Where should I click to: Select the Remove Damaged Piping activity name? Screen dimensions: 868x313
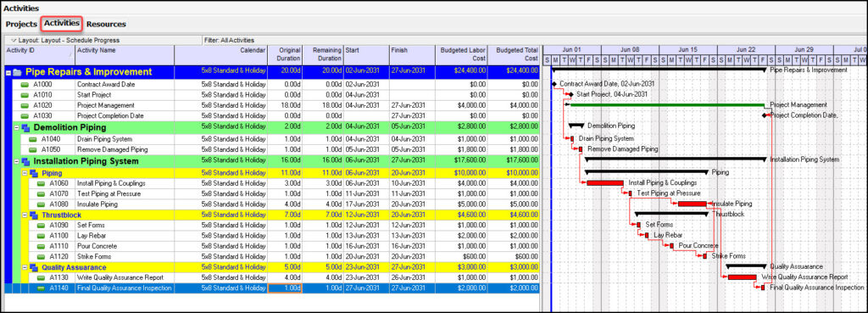[x=113, y=150]
